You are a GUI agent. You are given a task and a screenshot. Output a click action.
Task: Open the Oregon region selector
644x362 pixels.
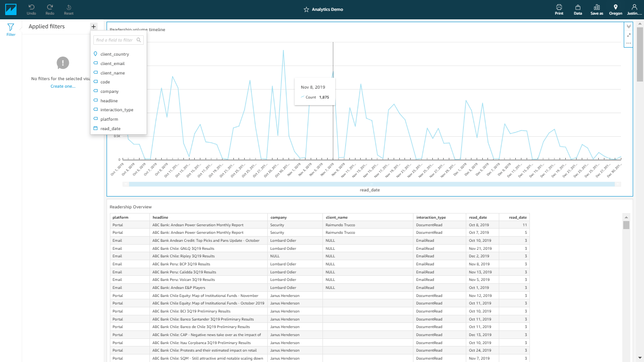[615, 8]
